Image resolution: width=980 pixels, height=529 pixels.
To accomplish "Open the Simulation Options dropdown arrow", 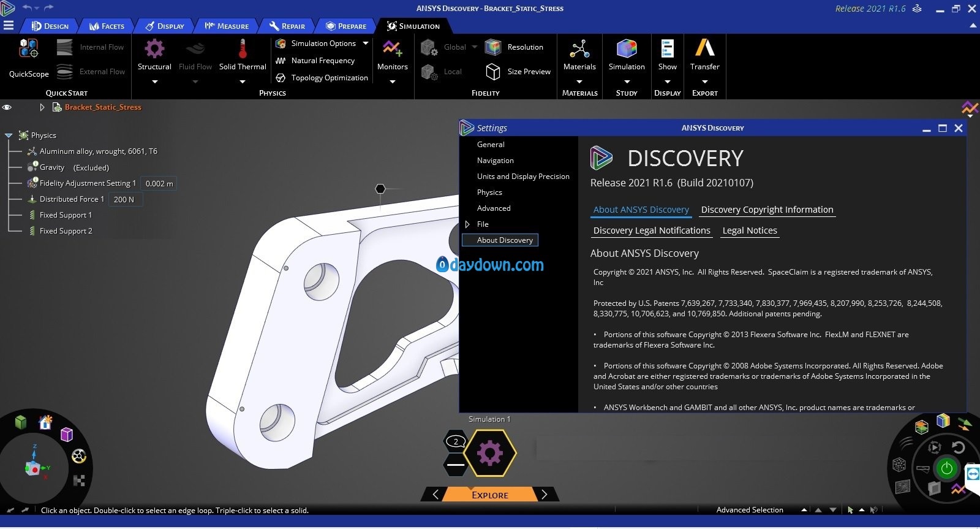I will click(366, 44).
